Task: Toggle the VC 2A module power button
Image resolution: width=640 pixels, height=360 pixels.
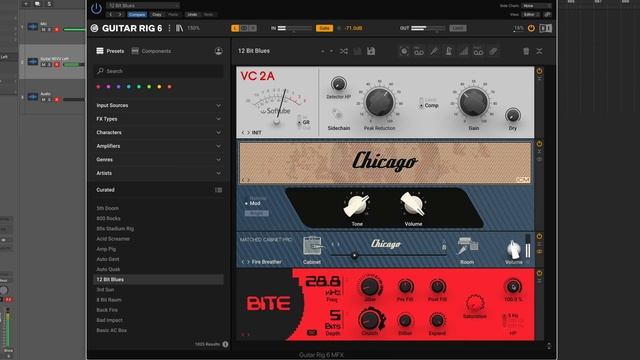Action: click(x=539, y=71)
